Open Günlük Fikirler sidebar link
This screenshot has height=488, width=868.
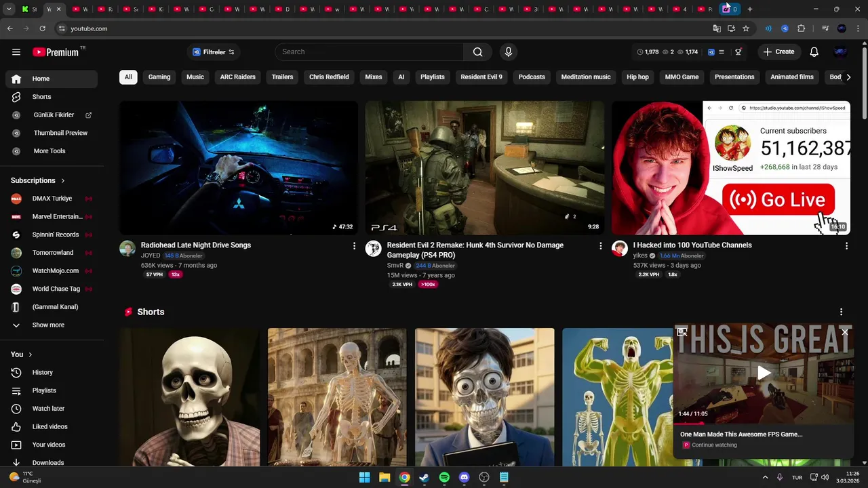click(x=52, y=115)
